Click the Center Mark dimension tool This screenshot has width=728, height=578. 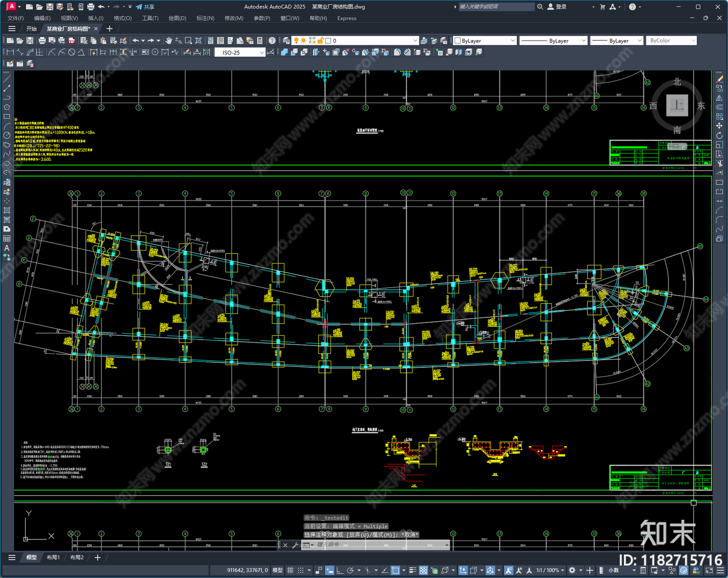155,52
